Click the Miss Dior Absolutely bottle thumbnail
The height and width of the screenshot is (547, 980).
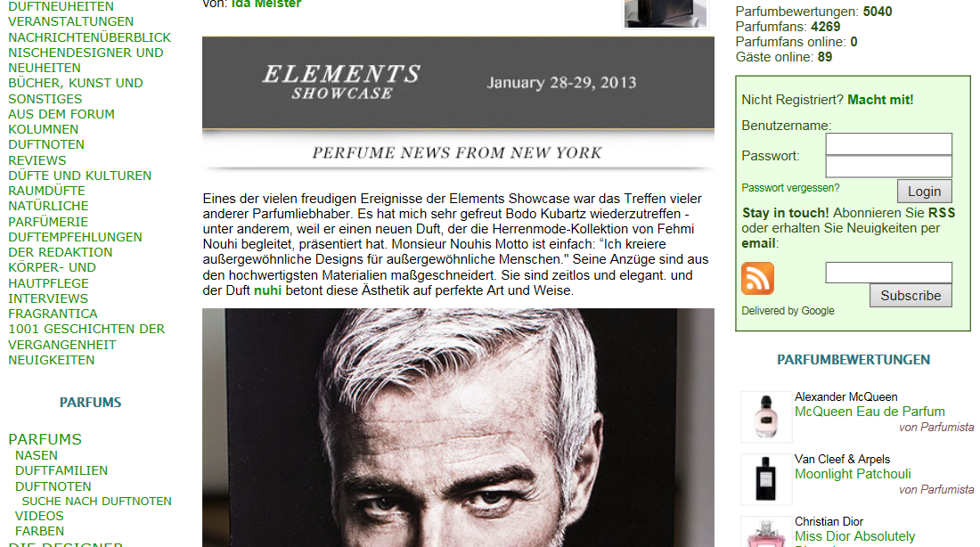[766, 532]
